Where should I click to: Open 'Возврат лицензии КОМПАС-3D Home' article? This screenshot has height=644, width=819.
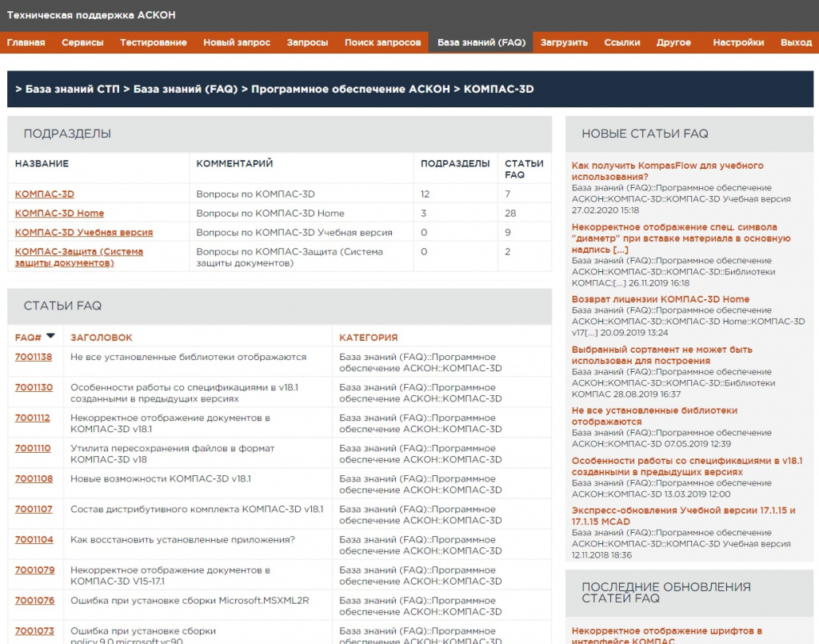(x=661, y=299)
